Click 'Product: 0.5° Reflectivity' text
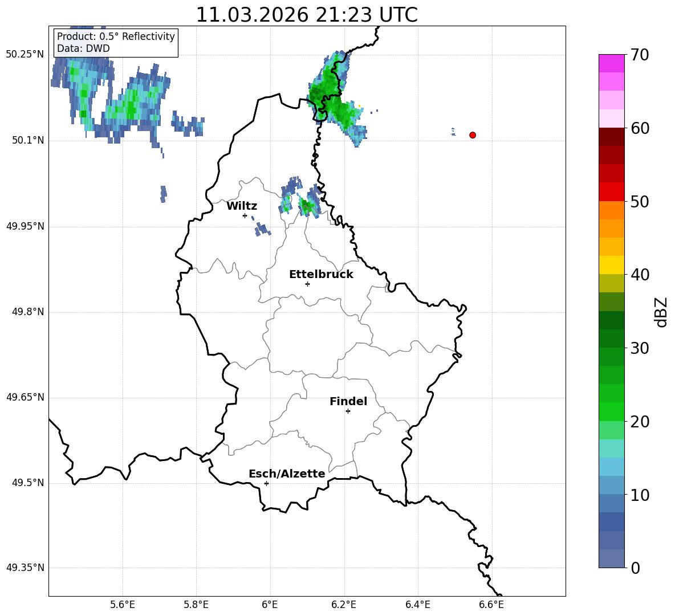Image resolution: width=675 pixels, height=616 pixels. (116, 36)
